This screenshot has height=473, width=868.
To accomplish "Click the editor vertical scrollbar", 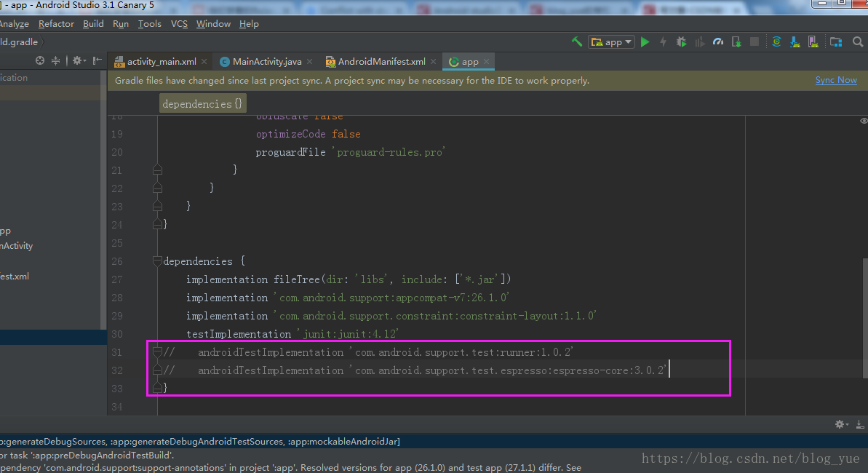I will (864, 319).
